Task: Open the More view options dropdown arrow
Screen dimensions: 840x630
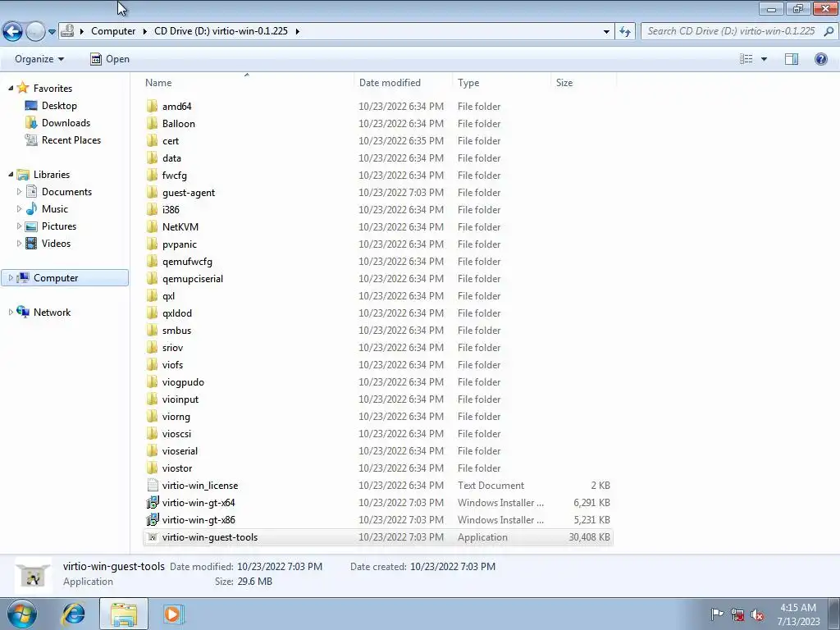Action: pyautogui.click(x=764, y=59)
